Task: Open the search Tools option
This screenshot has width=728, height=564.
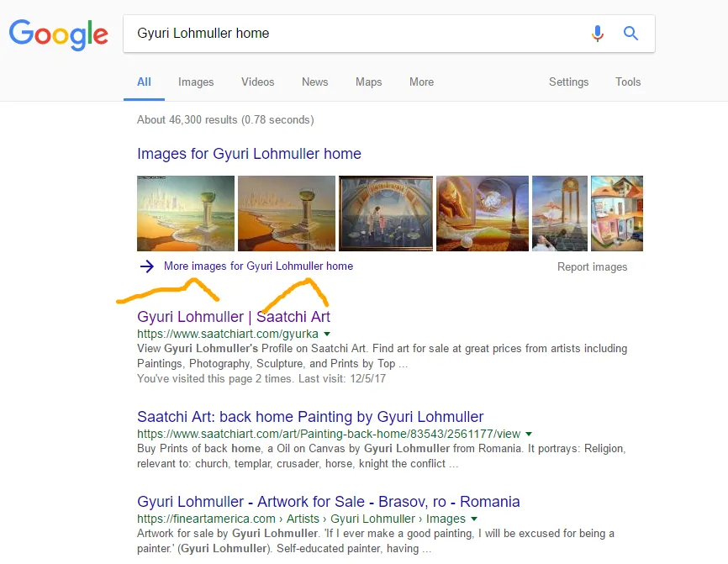Action: pos(628,82)
